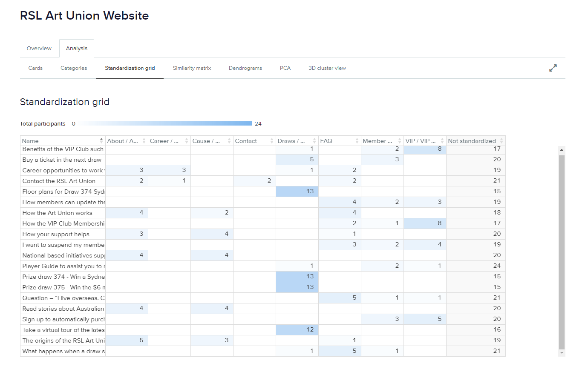588x369 pixels.
Task: Click the scrollbar up arrow
Action: (562, 150)
